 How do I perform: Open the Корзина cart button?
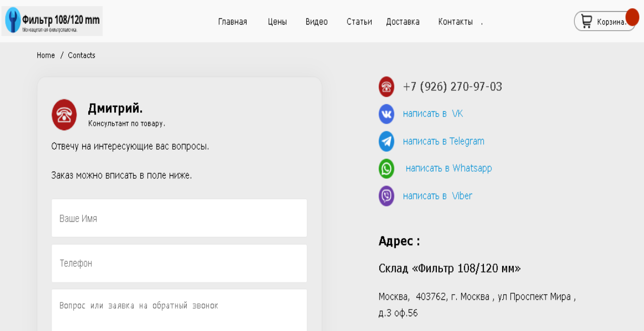610,22
